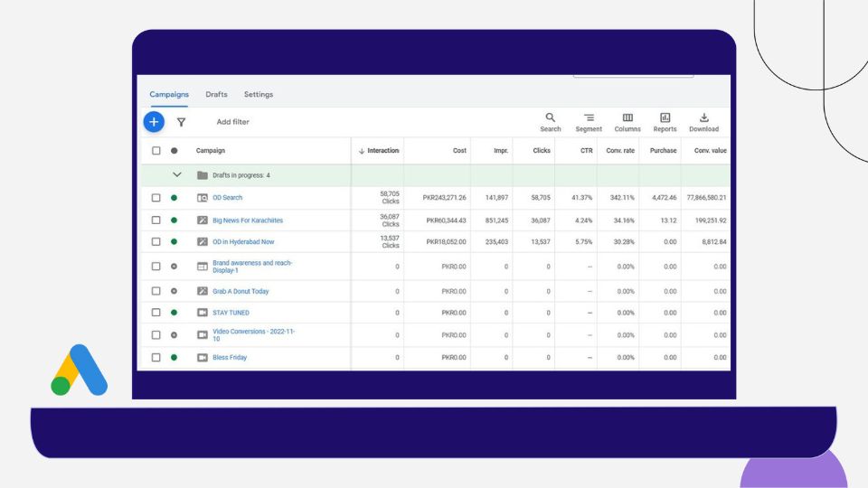Check the OD Search campaign checkbox
The image size is (868, 488).
156,198
